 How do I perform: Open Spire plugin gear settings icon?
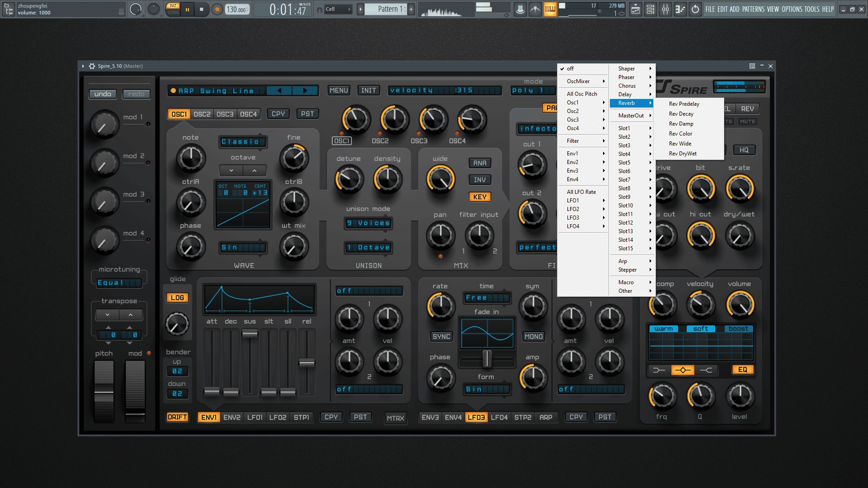click(x=92, y=66)
